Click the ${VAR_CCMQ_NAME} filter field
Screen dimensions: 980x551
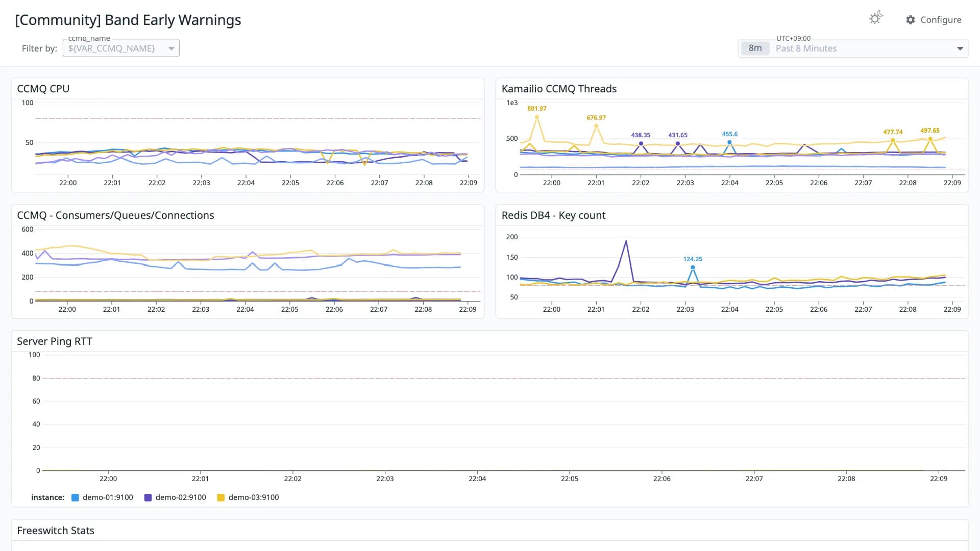[x=121, y=48]
